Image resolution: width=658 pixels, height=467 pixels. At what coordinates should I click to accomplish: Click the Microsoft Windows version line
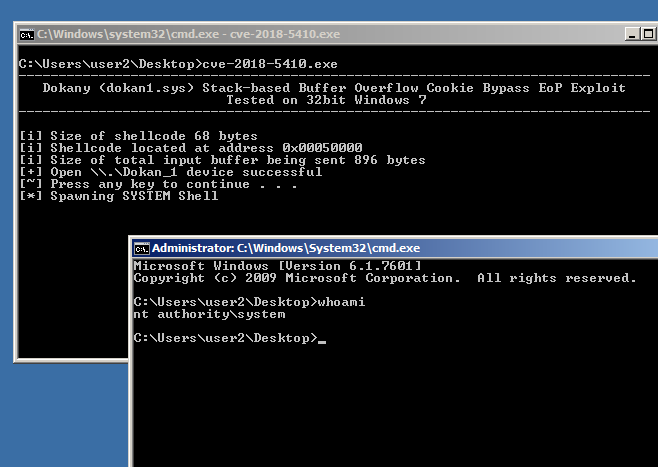pyautogui.click(x=277, y=265)
